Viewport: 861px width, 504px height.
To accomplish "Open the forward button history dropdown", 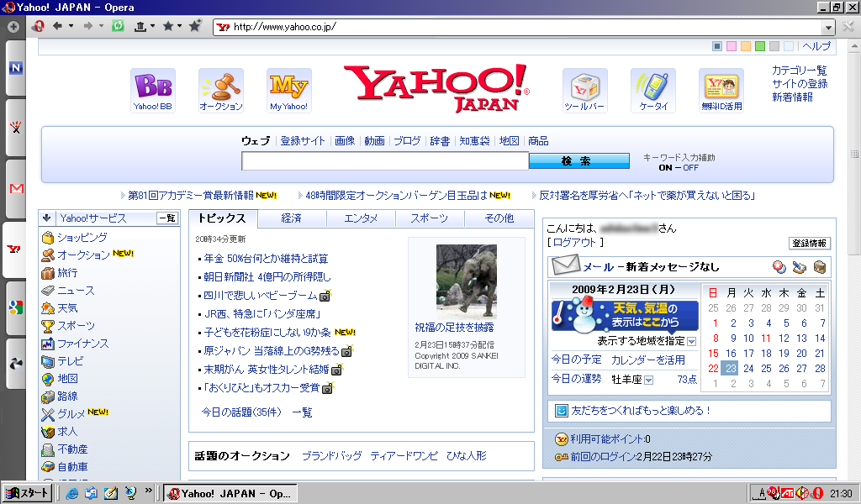I will pos(101,26).
